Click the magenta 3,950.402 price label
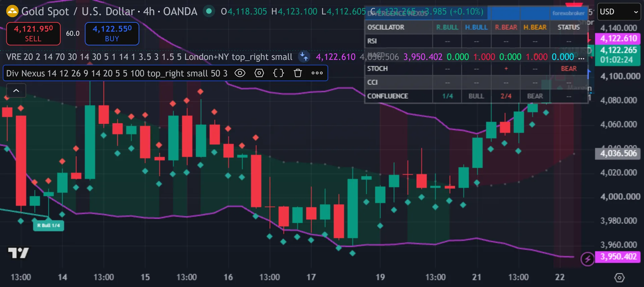Viewport: 644px width, 287px height. 618,257
